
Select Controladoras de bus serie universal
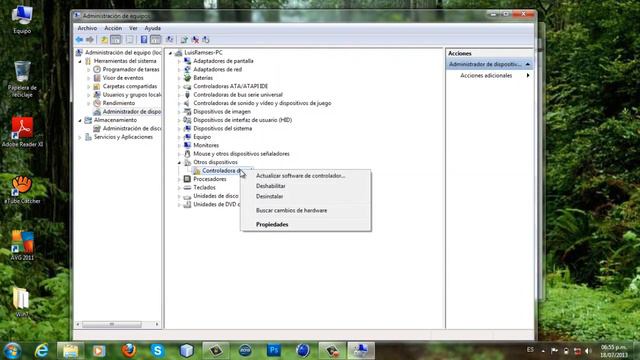click(238, 95)
